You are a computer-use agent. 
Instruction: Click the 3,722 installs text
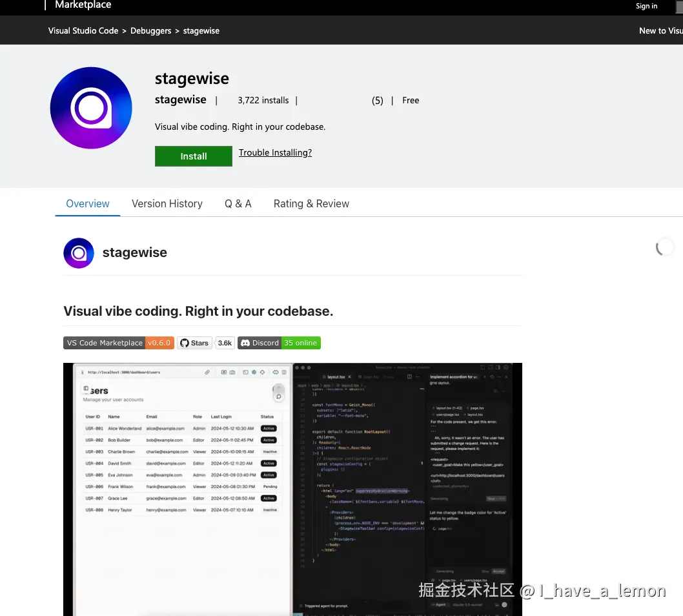(x=263, y=100)
